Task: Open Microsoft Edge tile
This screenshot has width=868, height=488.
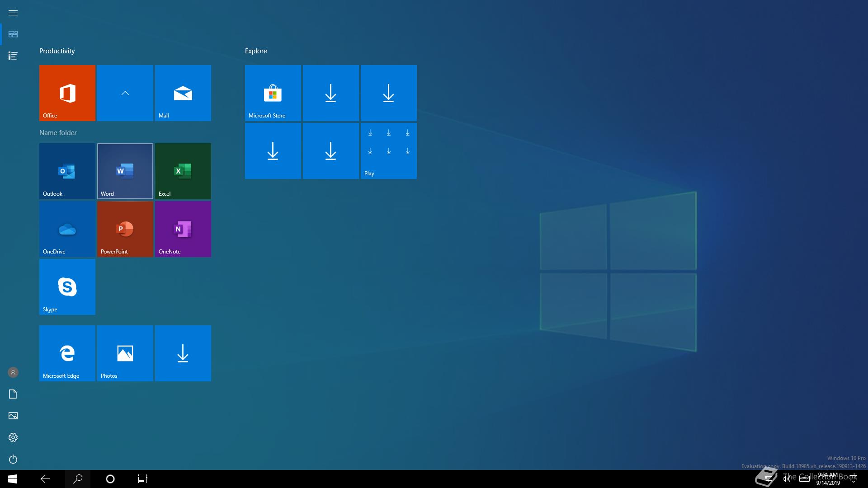Action: (x=67, y=353)
